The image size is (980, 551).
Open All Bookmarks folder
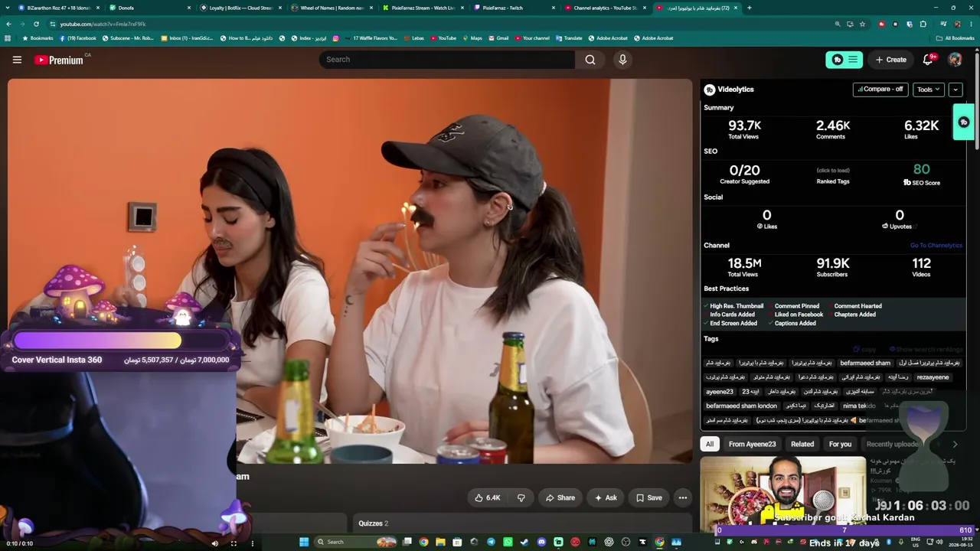point(955,37)
